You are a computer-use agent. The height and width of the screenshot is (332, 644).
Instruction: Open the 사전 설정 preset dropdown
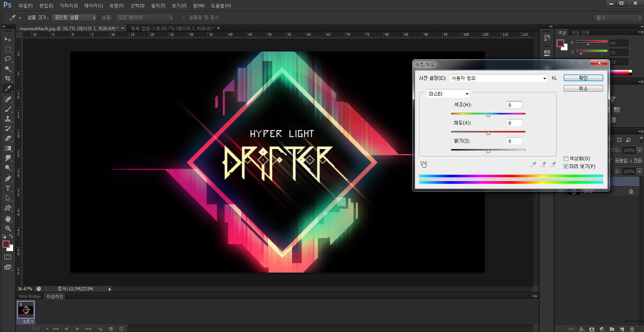click(x=498, y=78)
